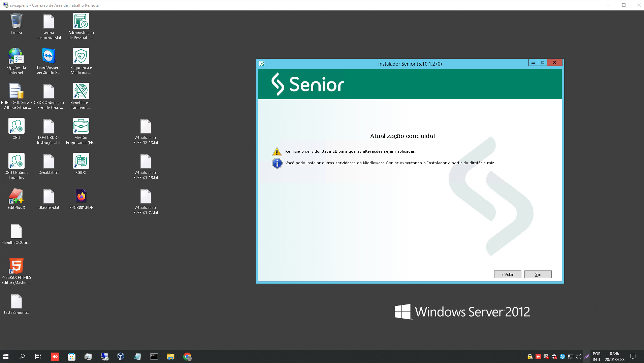Open the Segurança e Medicina shortcut
Screen dimensions: 644x363
[81, 62]
